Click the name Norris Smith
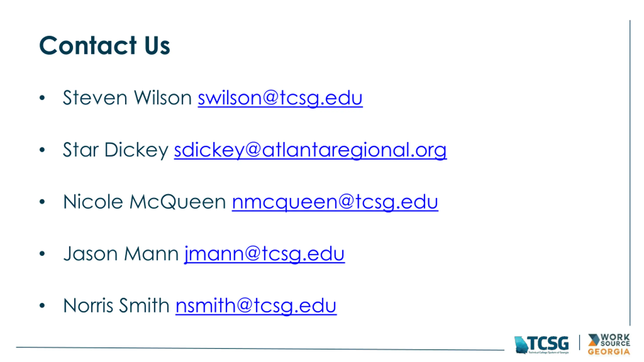The width and height of the screenshot is (644, 362). pos(116,306)
